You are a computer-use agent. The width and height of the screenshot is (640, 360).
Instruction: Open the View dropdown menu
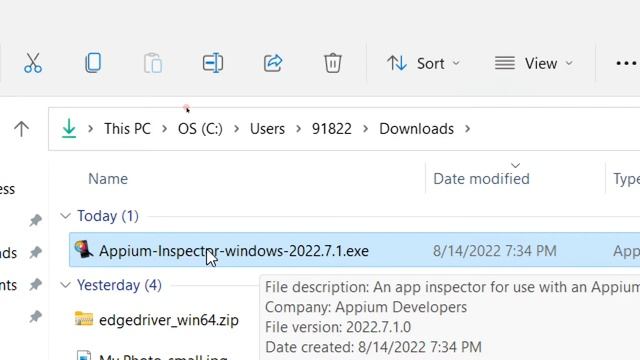(533, 64)
